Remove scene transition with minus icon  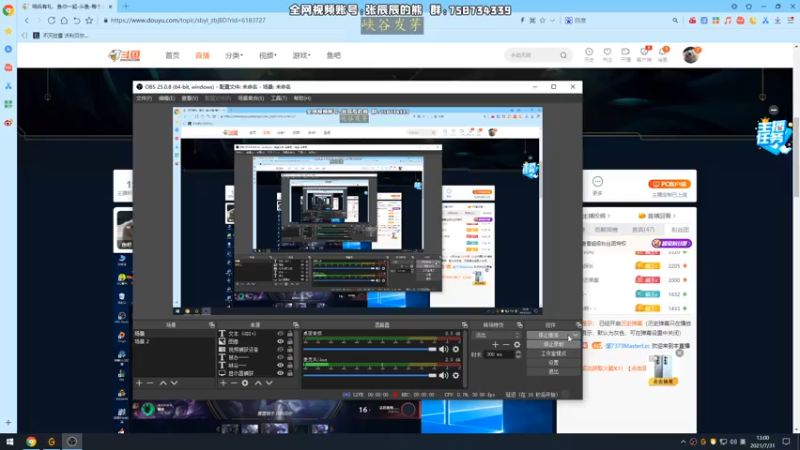[506, 344]
